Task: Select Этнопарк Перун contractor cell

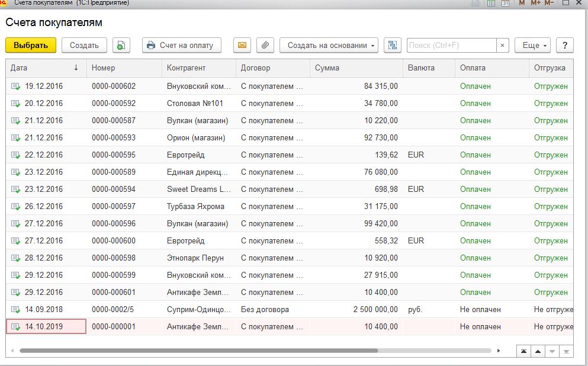Action: [199, 258]
